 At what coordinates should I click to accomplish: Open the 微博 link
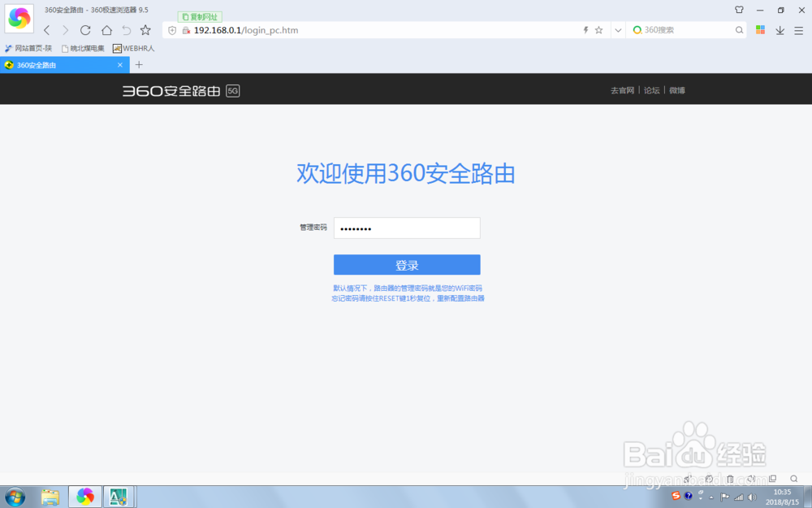pos(677,90)
